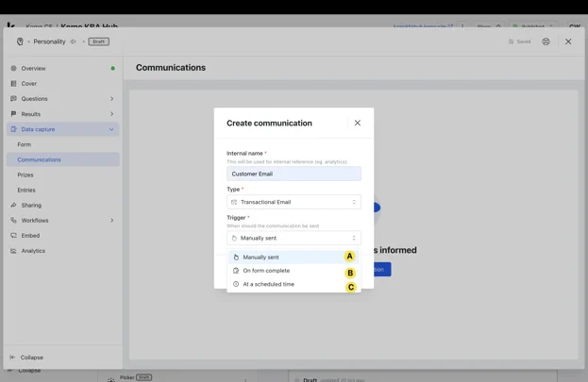
Task: Click the Internal name field Customer Email
Action: (x=294, y=174)
